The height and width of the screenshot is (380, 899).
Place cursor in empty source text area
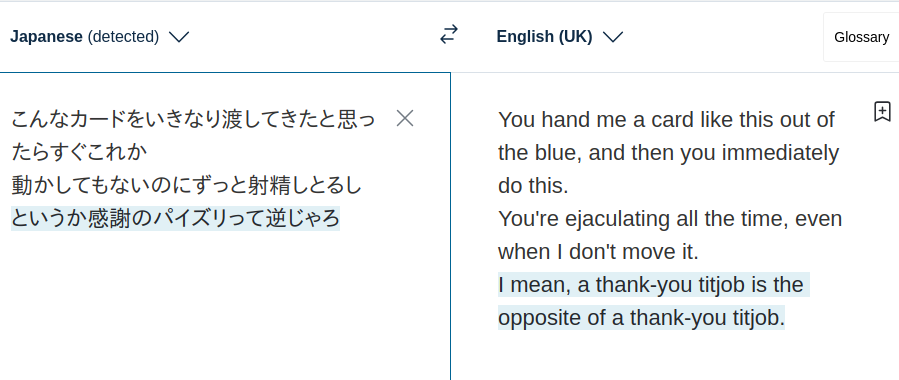225,304
